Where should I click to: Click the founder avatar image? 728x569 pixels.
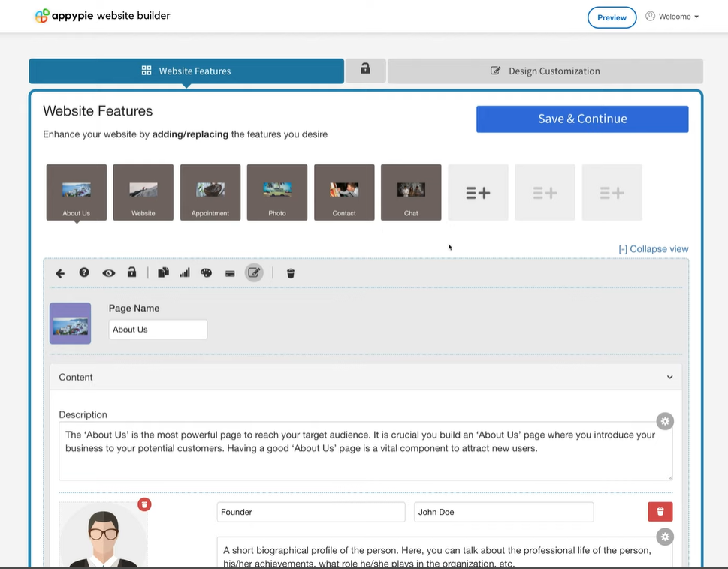[x=103, y=535]
